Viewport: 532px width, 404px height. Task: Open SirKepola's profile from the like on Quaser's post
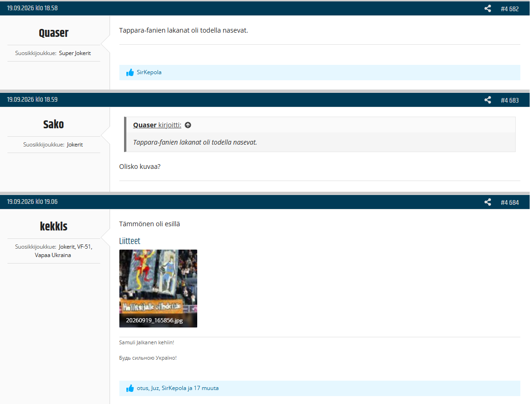pyautogui.click(x=149, y=72)
